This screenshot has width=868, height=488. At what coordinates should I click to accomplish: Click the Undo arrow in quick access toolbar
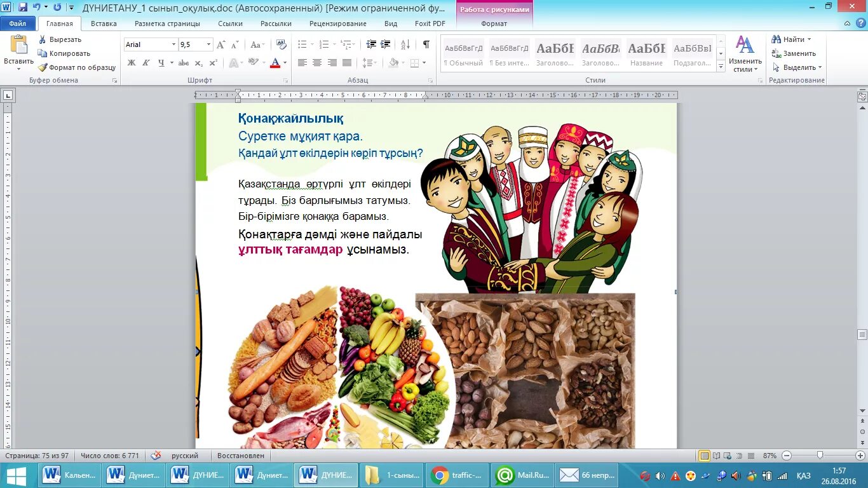point(37,7)
